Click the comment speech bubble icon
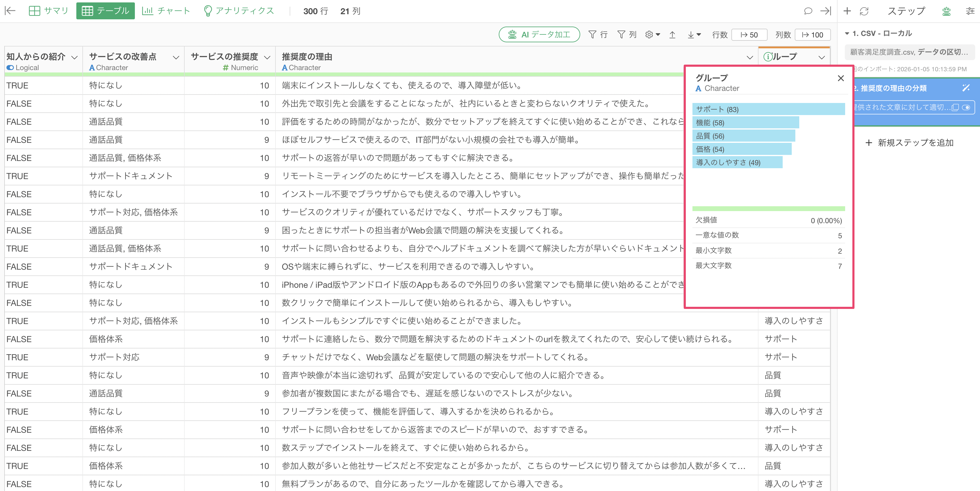Screen dimensions: 980x491 coord(808,11)
